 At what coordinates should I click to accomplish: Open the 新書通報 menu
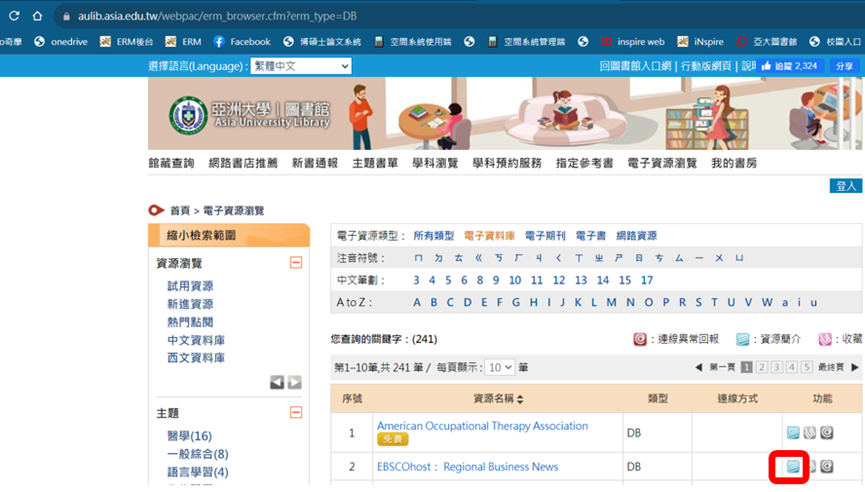click(x=315, y=163)
